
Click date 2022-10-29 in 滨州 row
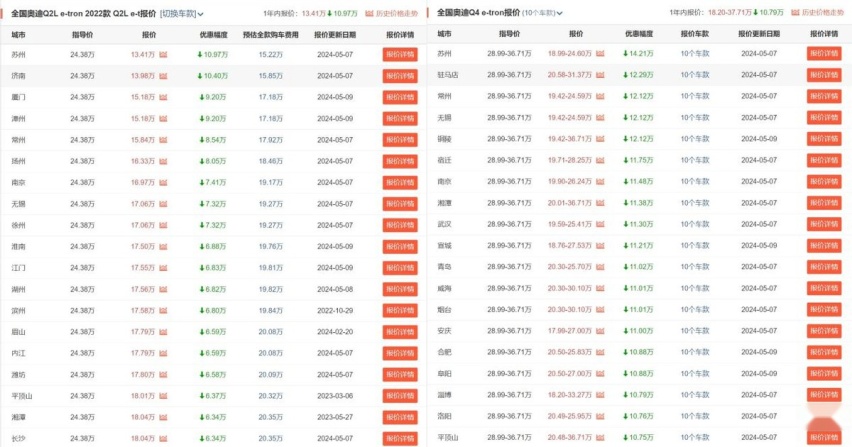[x=335, y=311]
